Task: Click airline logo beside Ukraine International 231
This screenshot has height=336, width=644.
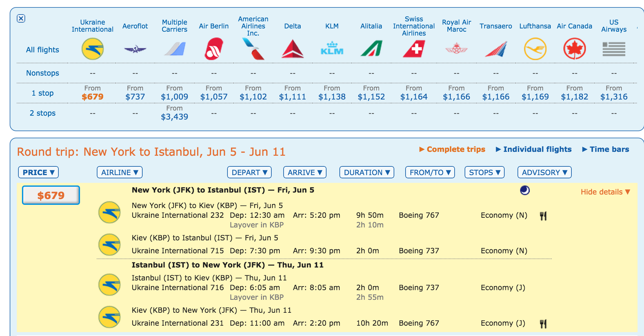Action: tap(109, 317)
